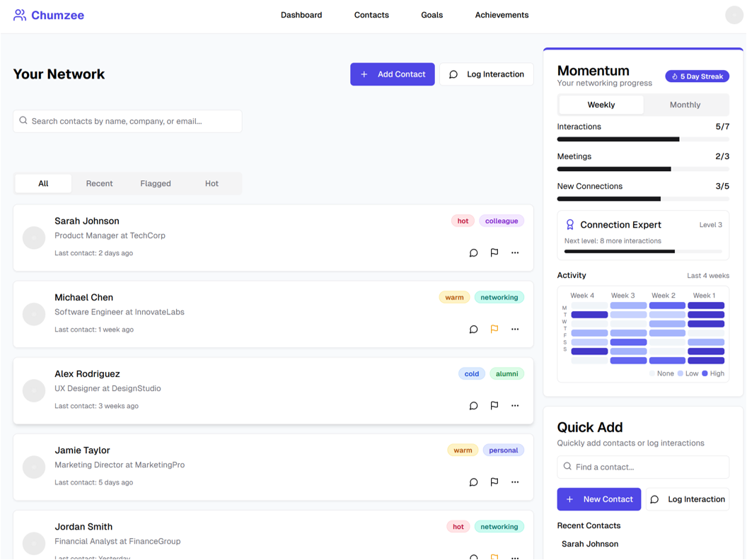Unflag the Michael Chen contact
The width and height of the screenshot is (747, 560).
point(494,329)
